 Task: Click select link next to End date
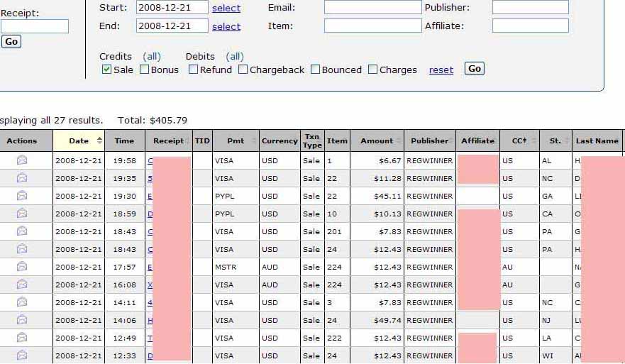[226, 26]
